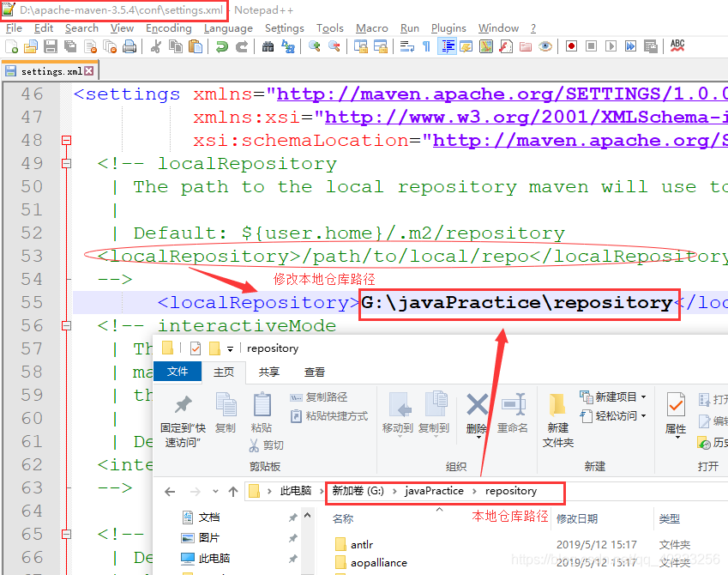Click the Save All icon
Screen dimensions: 728x575
[70, 46]
